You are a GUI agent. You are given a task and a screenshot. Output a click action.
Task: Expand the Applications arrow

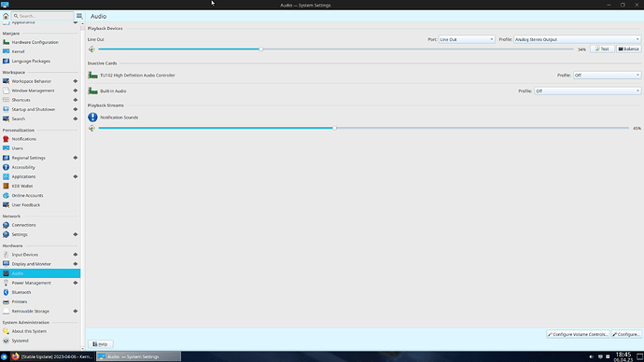[76, 177]
